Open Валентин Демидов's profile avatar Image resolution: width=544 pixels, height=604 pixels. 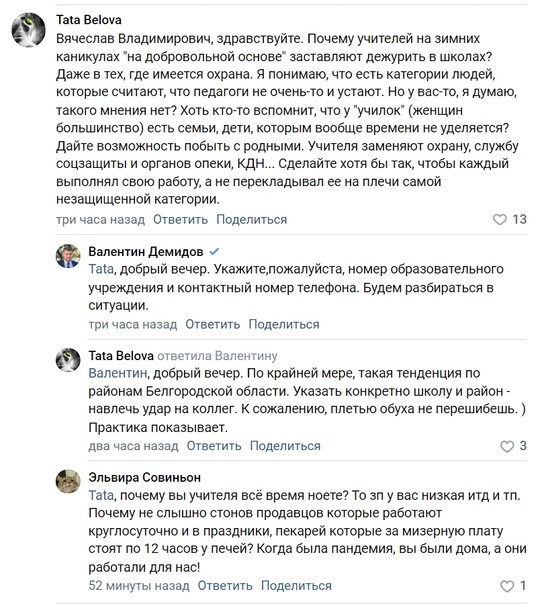coord(68,256)
